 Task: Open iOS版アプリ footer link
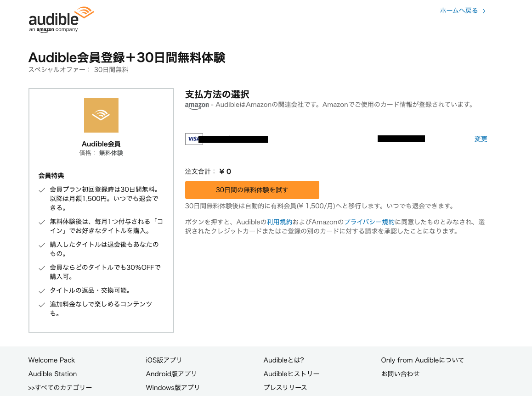[x=164, y=360]
